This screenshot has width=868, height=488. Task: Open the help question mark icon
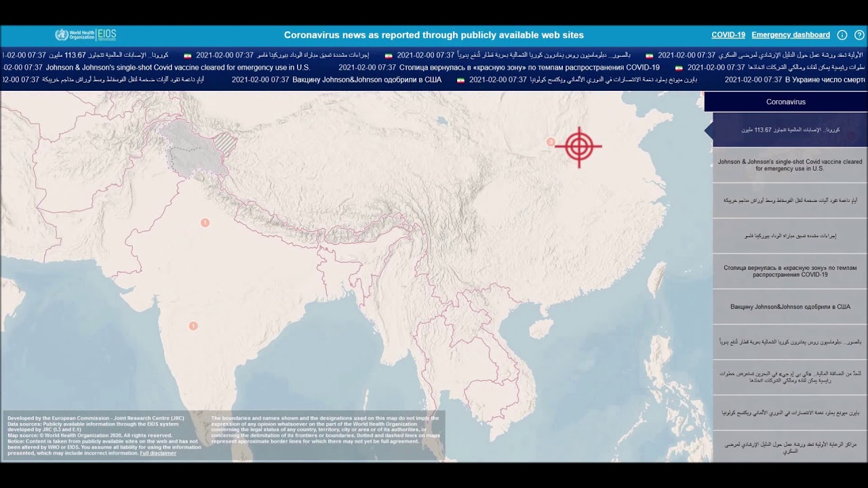[x=859, y=35]
